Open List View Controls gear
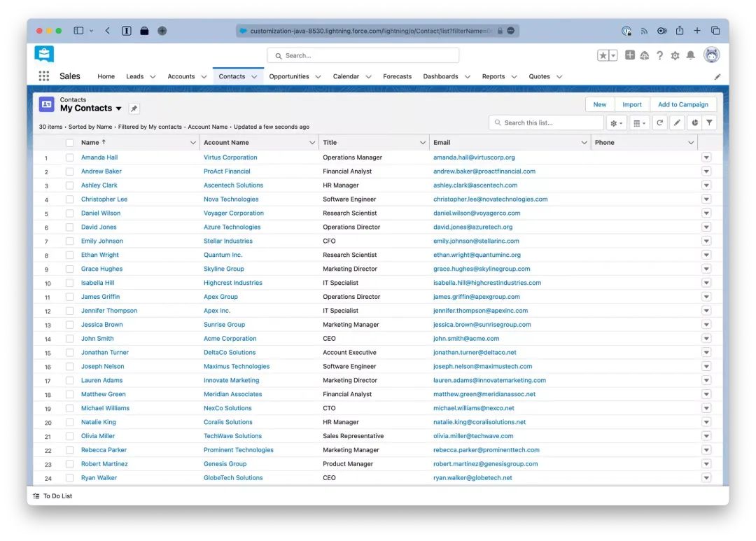This screenshot has height=541, width=756. (616, 123)
